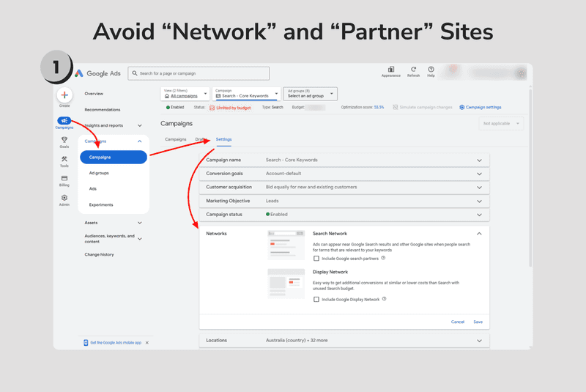Select Ad groups in the sidebar

(99, 173)
